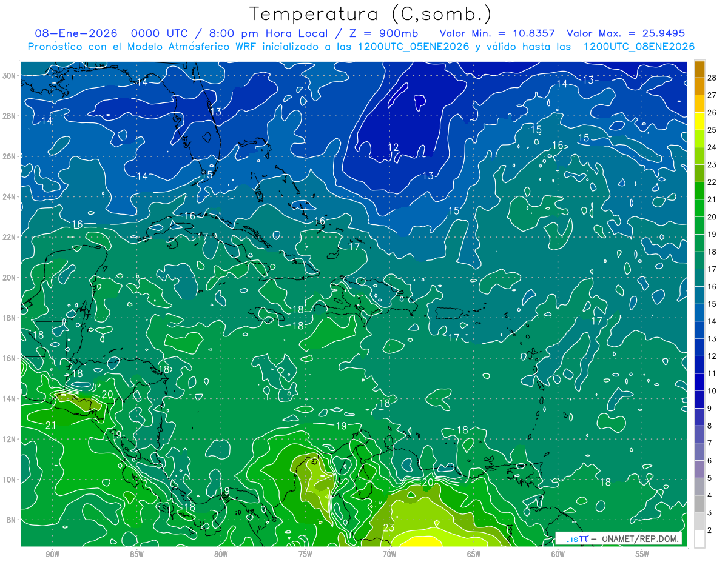
Task: Pick the deep blue swatch between 10 and 11
Action: 699,382
